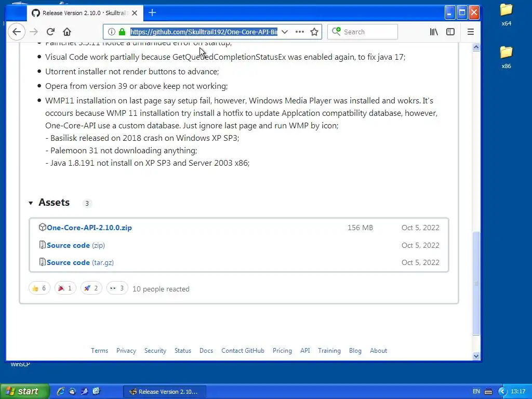This screenshot has width=532, height=399.
Task: Click the third quick launch icon
Action: pyautogui.click(x=85, y=391)
